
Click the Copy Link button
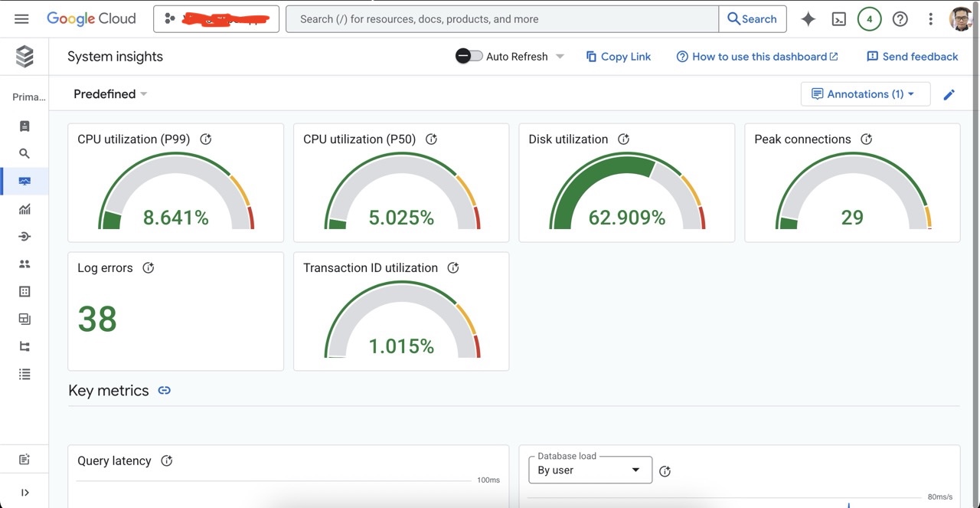click(618, 57)
